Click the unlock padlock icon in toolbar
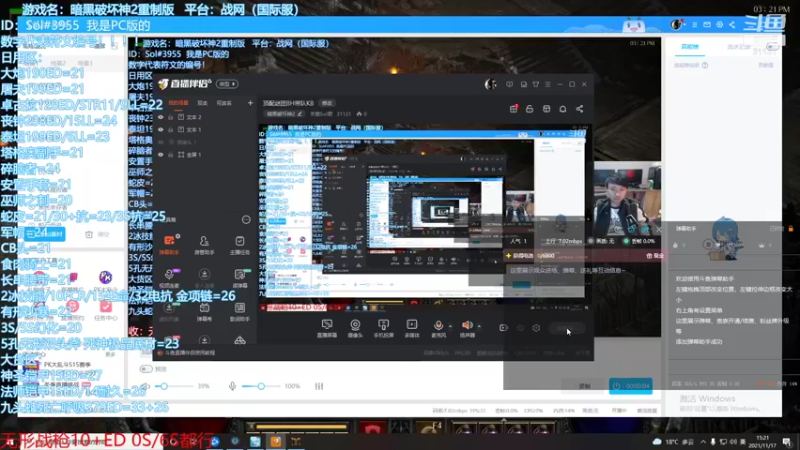Image resolution: width=800 pixels, height=450 pixels. [x=530, y=109]
